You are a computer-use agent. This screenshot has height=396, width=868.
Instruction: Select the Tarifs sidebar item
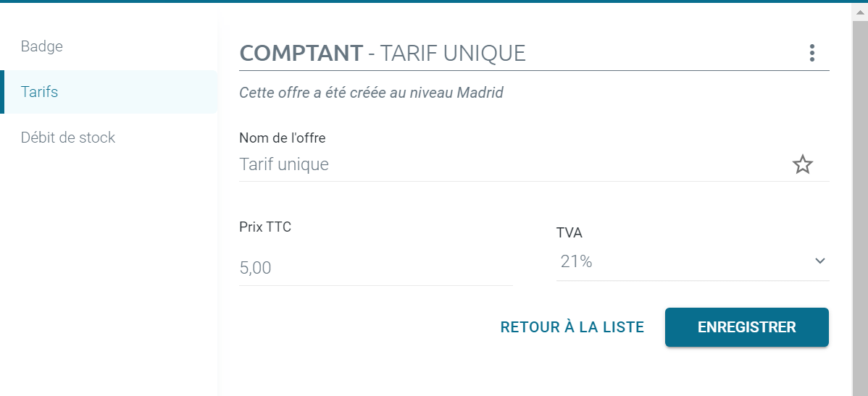click(40, 92)
